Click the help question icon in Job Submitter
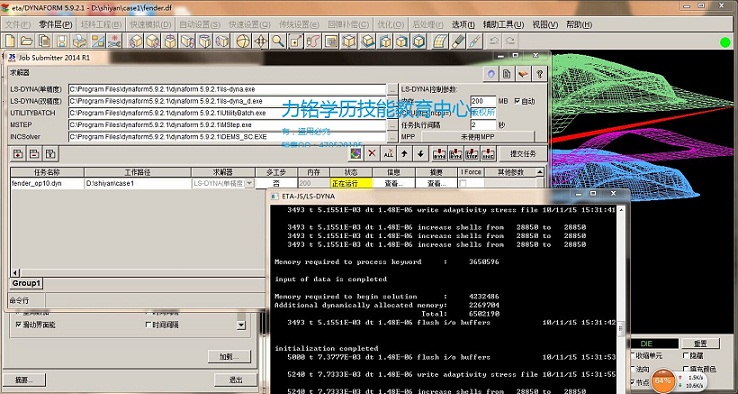Viewport: 738px width, 394px height. coord(539,74)
